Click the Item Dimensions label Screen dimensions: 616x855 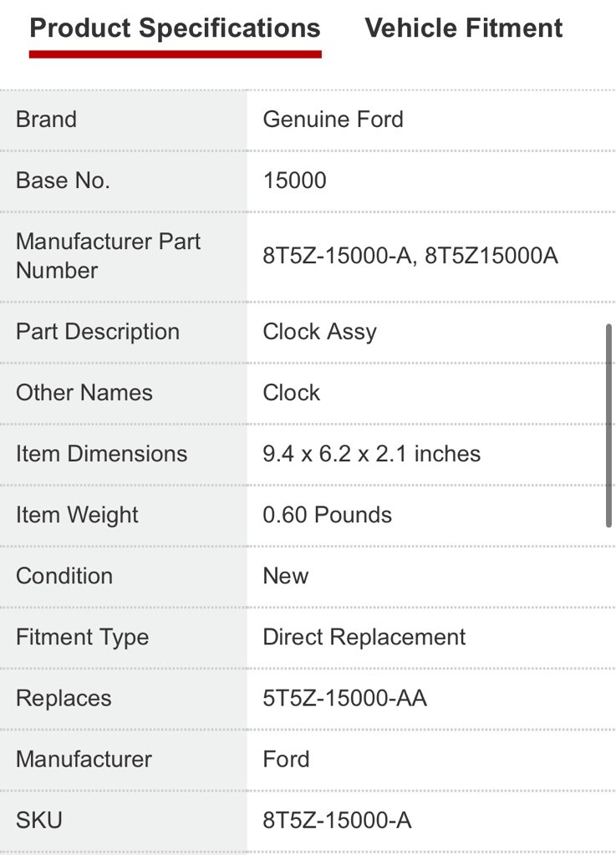click(x=101, y=454)
